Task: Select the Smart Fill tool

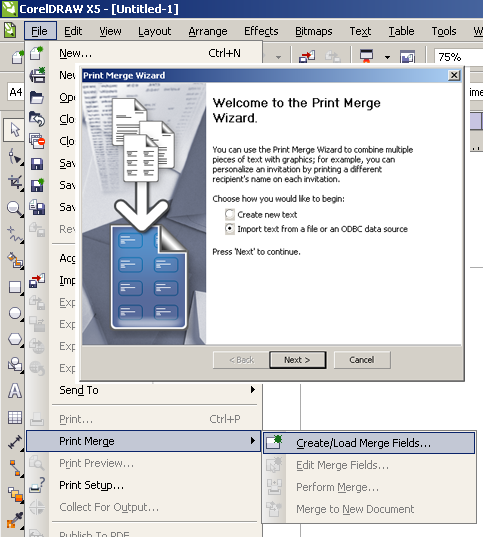Action: tap(14, 260)
